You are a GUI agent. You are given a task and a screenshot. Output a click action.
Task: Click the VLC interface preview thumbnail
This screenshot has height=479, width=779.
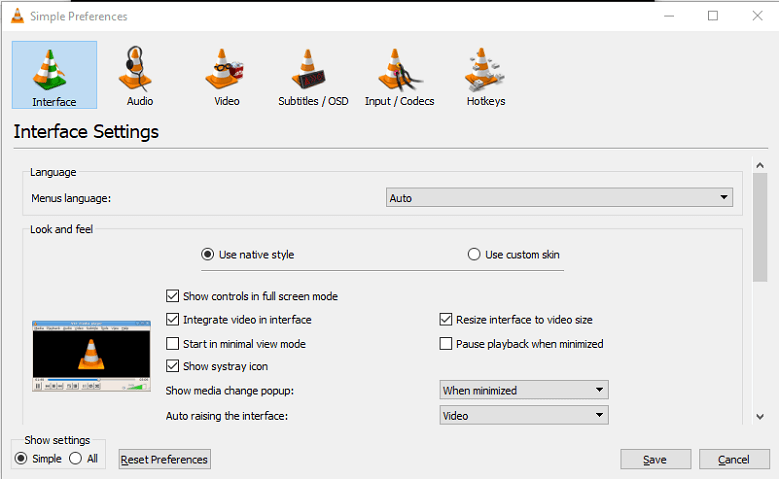click(91, 356)
